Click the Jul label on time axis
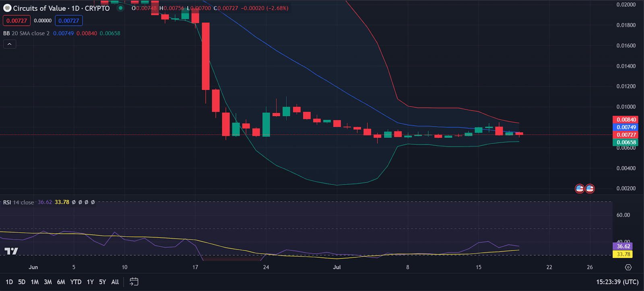 (337, 267)
